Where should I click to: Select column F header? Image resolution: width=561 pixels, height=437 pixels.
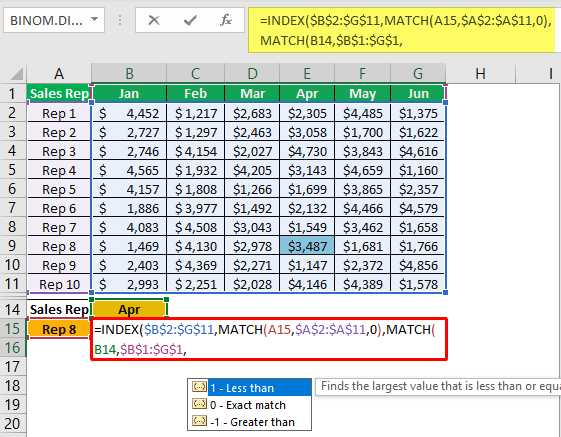[x=362, y=74]
